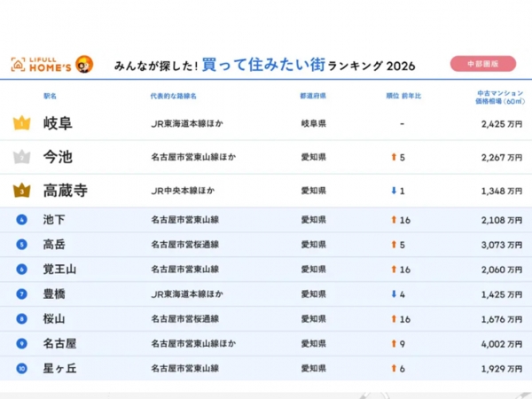Click the route name in 桜山 row
Viewport: 532px width, 399px height.
click(x=185, y=319)
